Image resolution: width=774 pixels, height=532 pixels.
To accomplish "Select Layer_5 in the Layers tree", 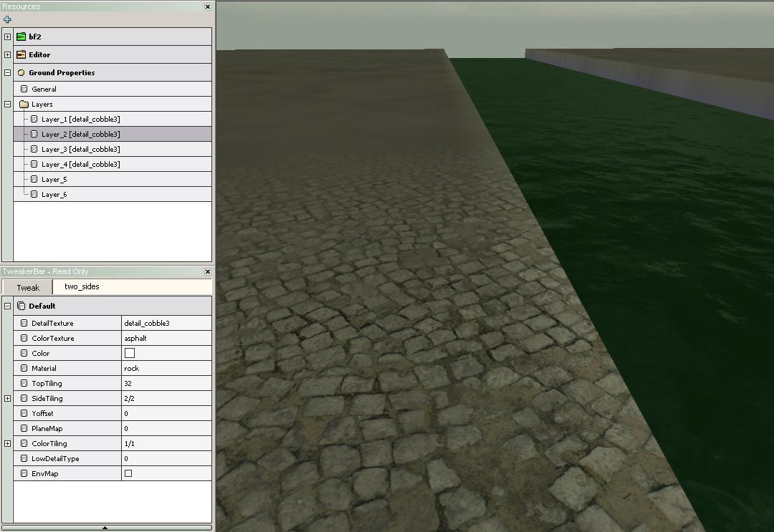I will point(54,180).
